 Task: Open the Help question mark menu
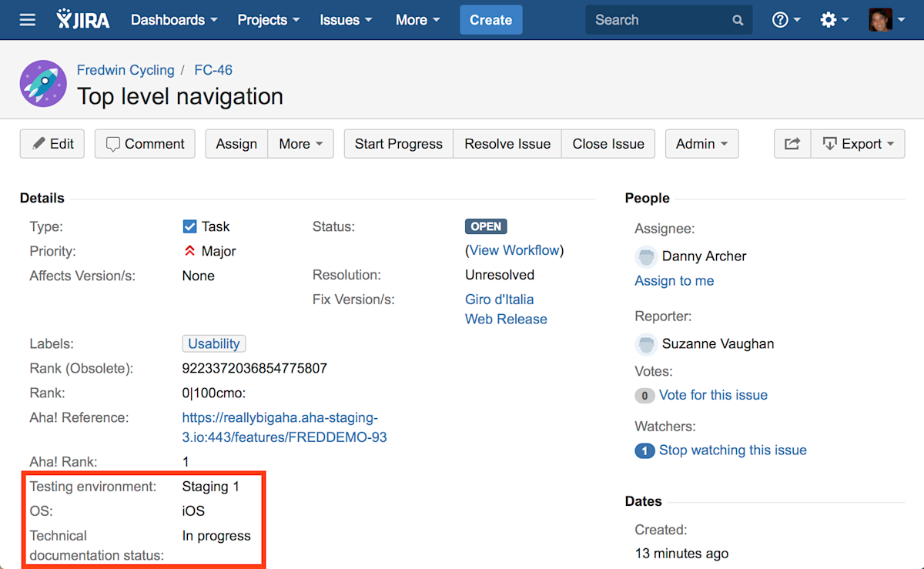(786, 20)
